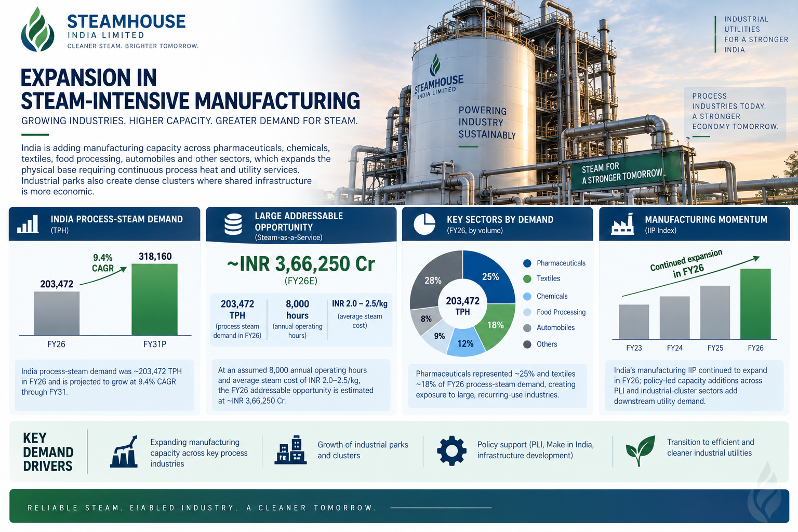Click the stacked coins icon in Large Addressable Opportunity header
Viewport: 798px width, 532px height.
233,224
